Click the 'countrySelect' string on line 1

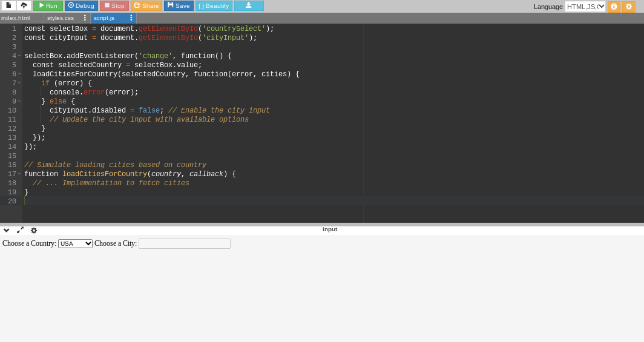pyautogui.click(x=234, y=28)
